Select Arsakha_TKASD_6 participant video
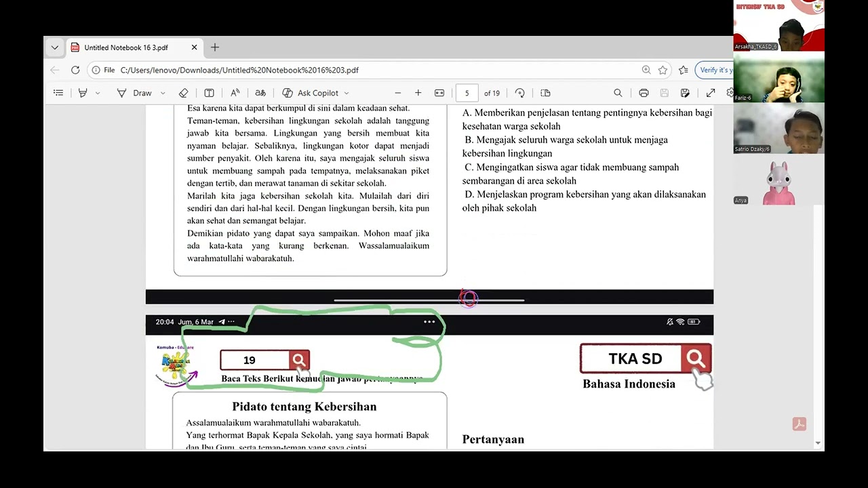868x488 pixels. click(778, 26)
